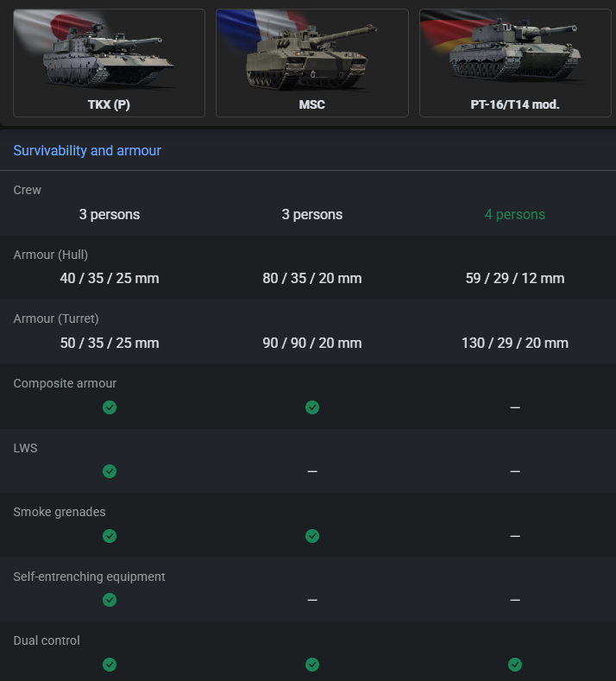Click MSC self-entrenching equipment dash
This screenshot has width=616, height=681.
click(312, 600)
